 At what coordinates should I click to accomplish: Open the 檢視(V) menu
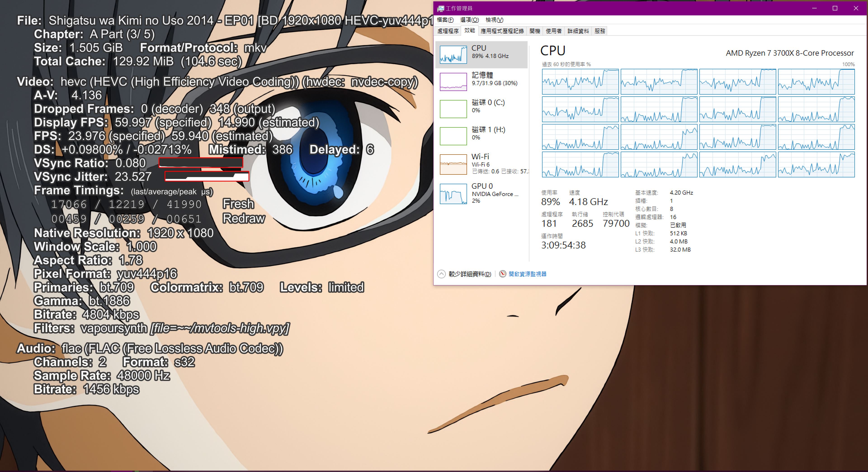(x=494, y=20)
